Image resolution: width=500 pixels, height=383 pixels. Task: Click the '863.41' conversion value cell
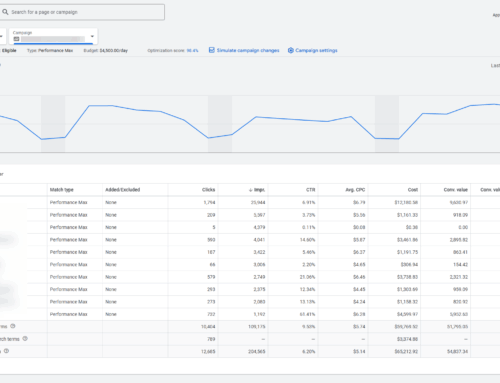[460, 252]
